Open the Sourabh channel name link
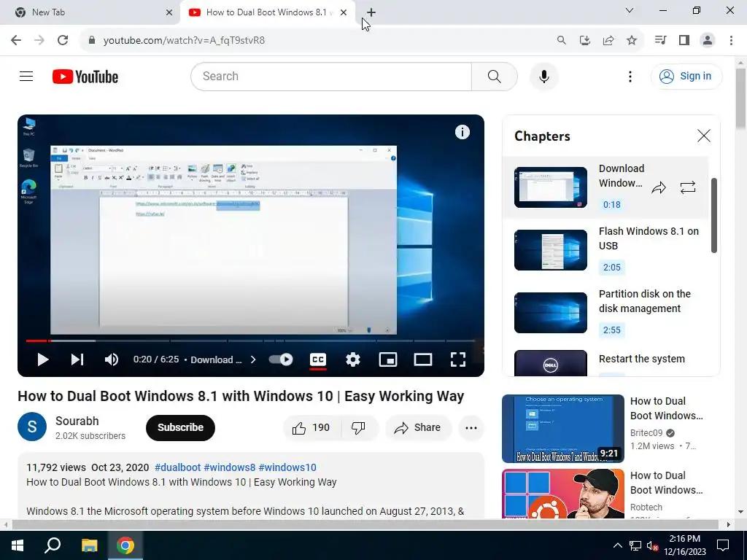The width and height of the screenshot is (747, 560). [77, 421]
